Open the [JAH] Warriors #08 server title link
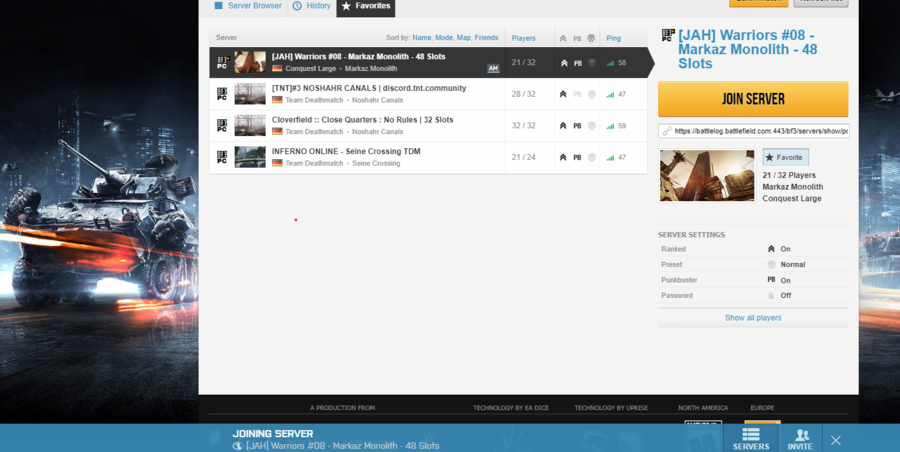 (747, 49)
